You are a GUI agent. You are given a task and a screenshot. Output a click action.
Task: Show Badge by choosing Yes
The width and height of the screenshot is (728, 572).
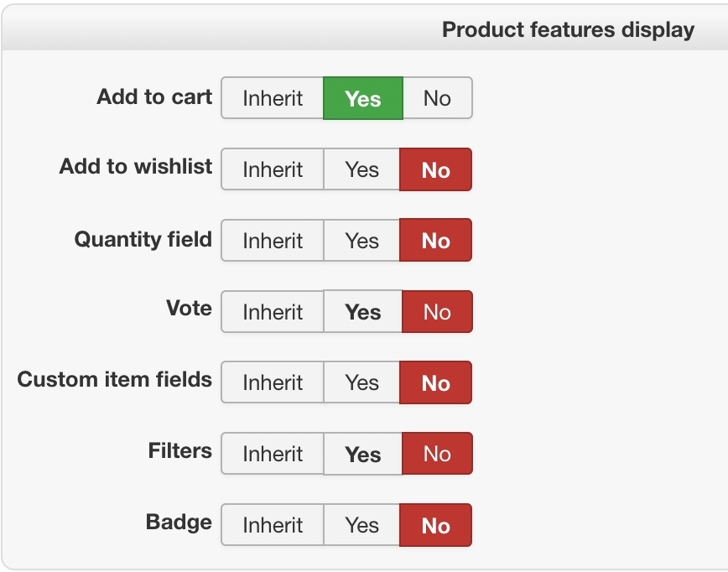click(x=361, y=525)
